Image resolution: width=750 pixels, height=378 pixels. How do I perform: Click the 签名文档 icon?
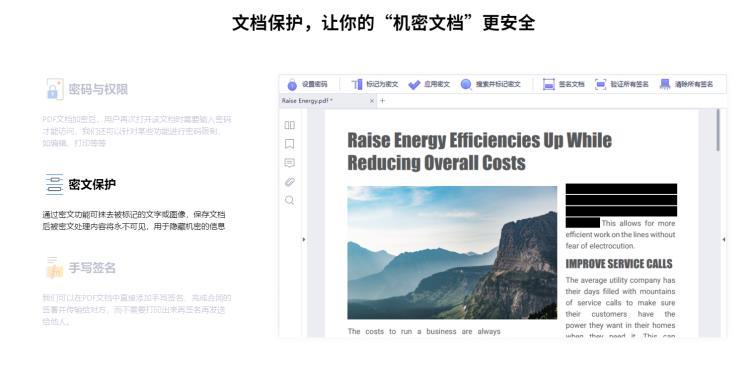point(549,84)
